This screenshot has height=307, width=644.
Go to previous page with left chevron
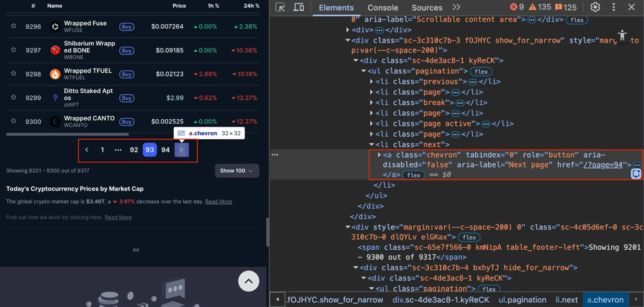click(x=87, y=150)
